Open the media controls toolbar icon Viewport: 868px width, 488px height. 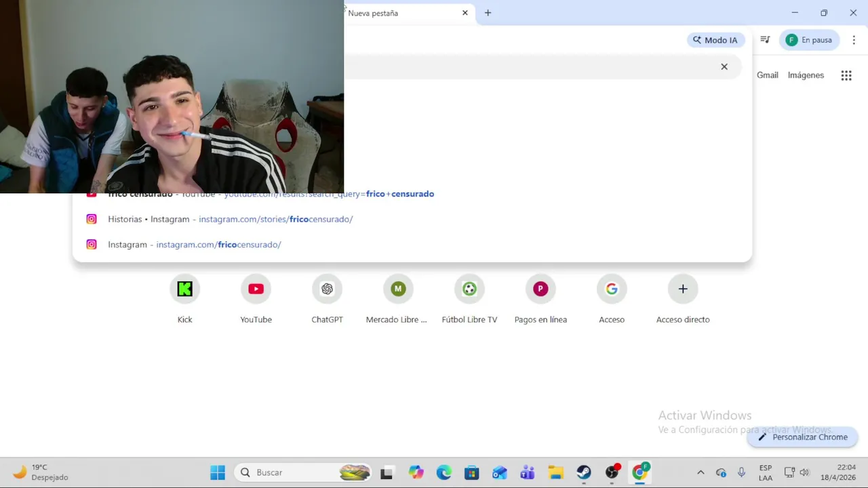pos(765,40)
